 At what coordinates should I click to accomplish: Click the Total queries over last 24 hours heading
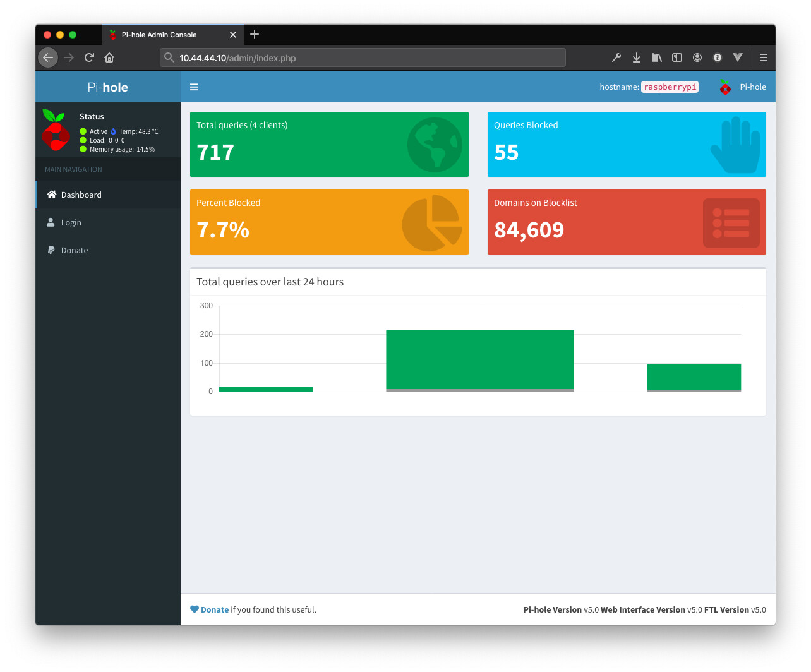click(270, 282)
